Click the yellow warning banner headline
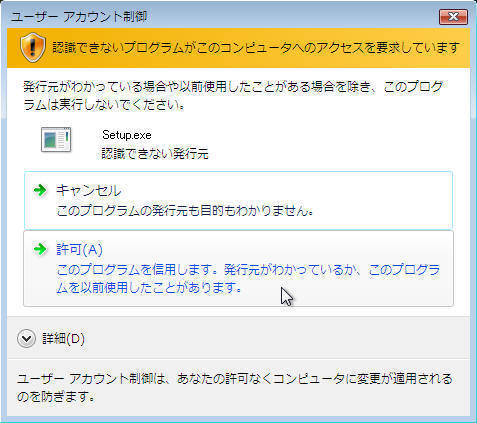477x423 pixels. [256, 48]
